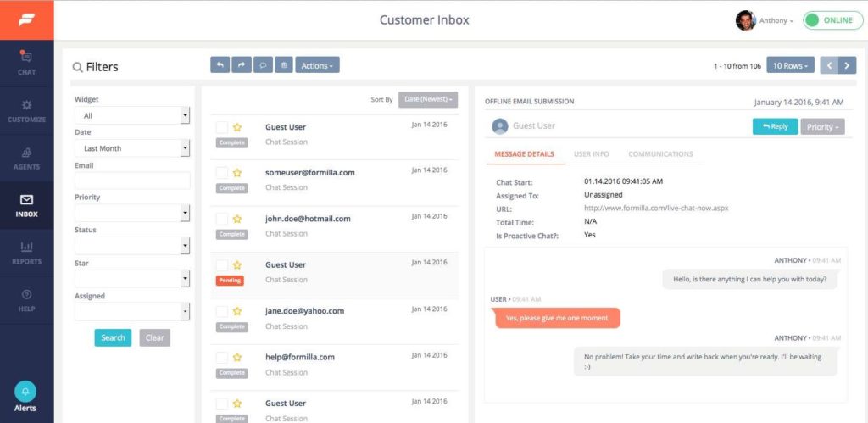Check the jane.doe@yahoo.com checkbox
868x423 pixels.
coord(222,311)
